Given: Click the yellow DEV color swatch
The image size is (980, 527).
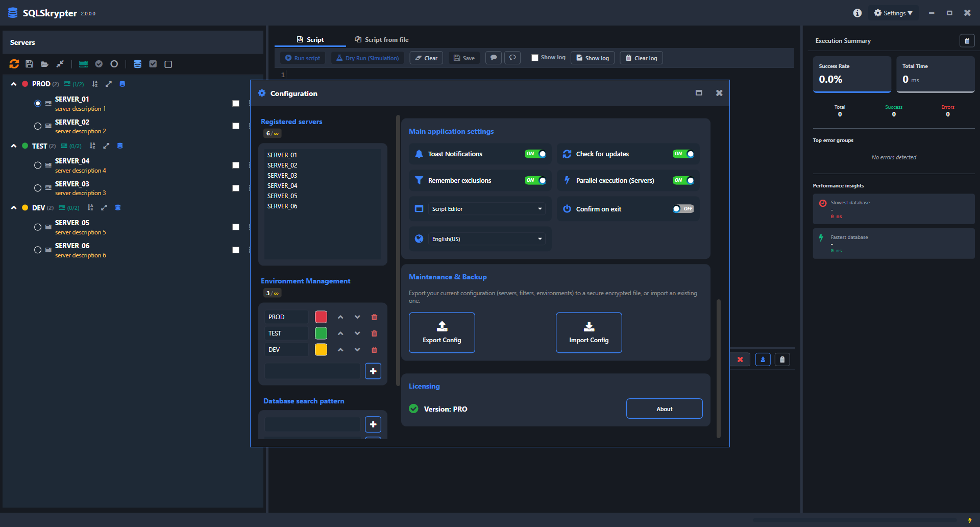Looking at the screenshot, I should tap(321, 350).
